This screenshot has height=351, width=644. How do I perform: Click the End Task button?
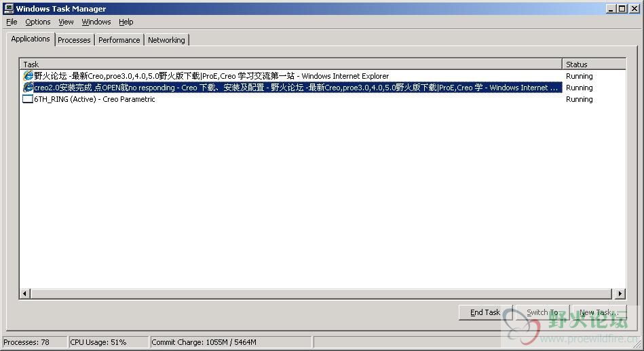point(485,312)
